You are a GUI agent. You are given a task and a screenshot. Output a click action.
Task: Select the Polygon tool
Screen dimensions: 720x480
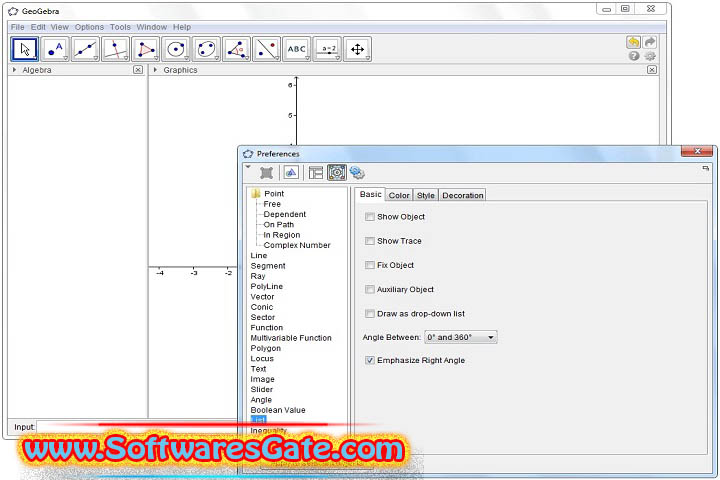(x=146, y=49)
